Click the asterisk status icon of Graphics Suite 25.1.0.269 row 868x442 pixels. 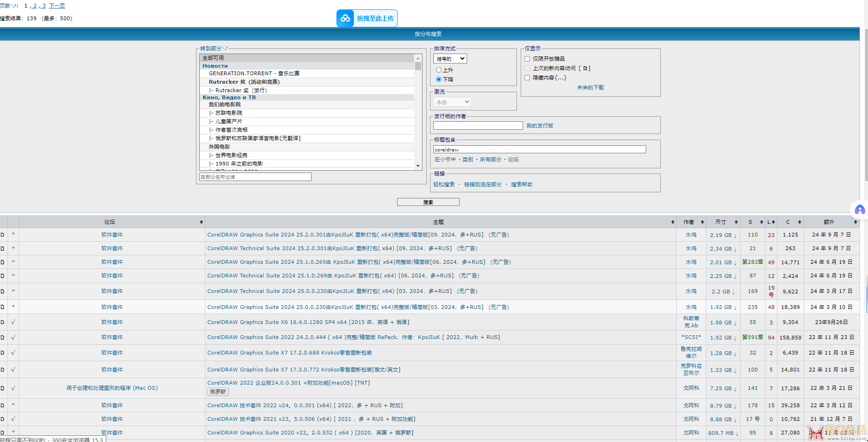tap(13, 262)
